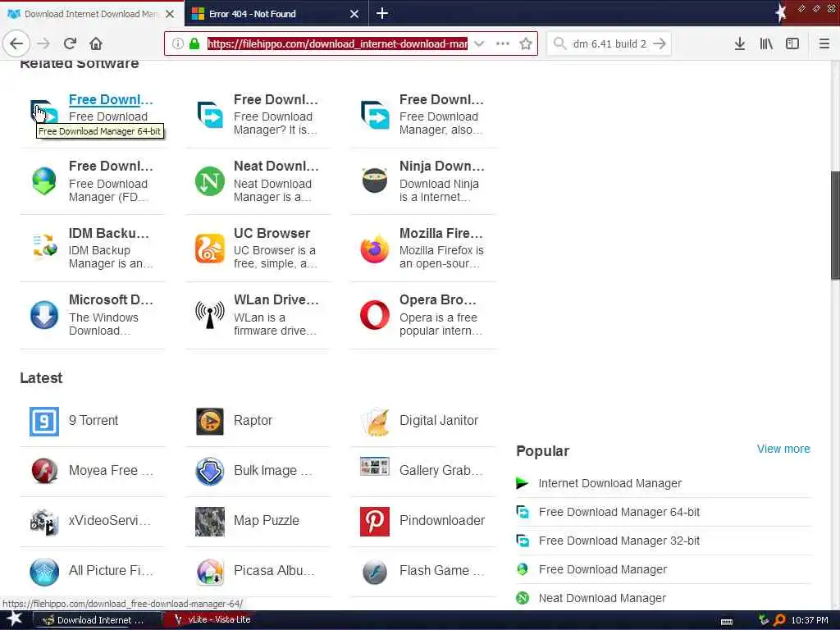Open the Map Puzzle listing
This screenshot has width=840, height=630.
tap(267, 520)
